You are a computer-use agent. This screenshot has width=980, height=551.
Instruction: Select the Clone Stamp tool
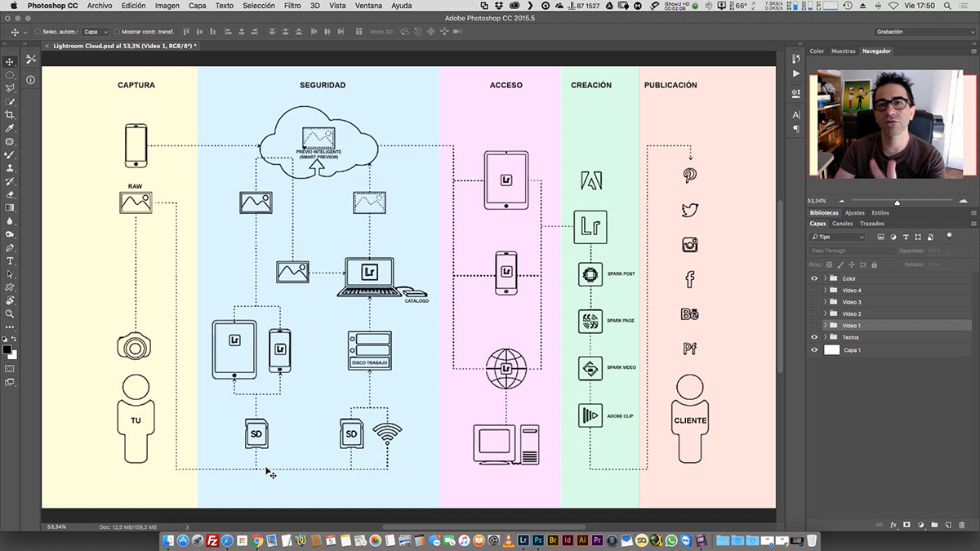tap(10, 168)
